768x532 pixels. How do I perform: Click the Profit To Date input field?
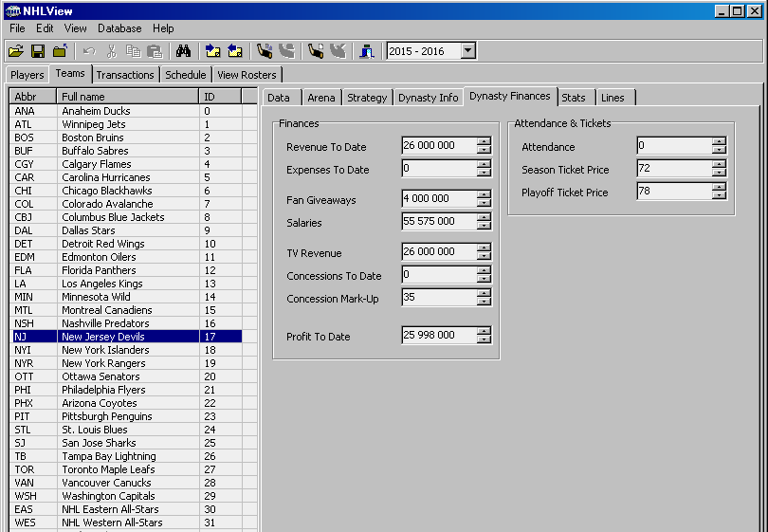(x=439, y=335)
